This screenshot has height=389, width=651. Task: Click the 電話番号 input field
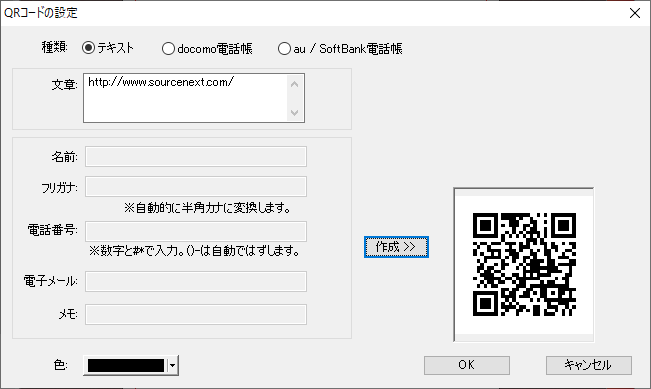coord(196,231)
